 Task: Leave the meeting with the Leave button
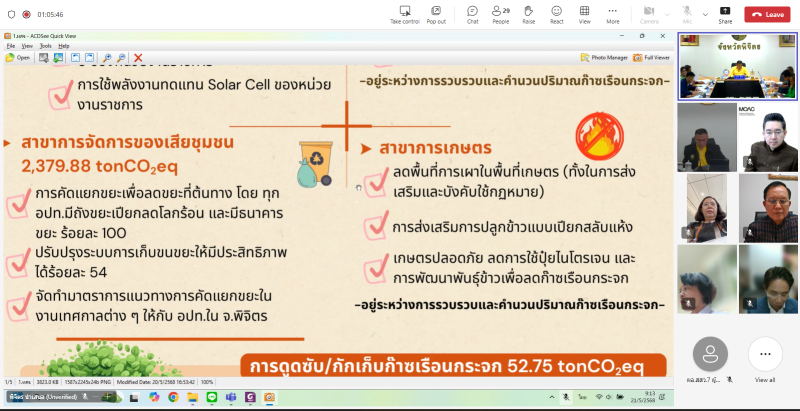point(768,14)
